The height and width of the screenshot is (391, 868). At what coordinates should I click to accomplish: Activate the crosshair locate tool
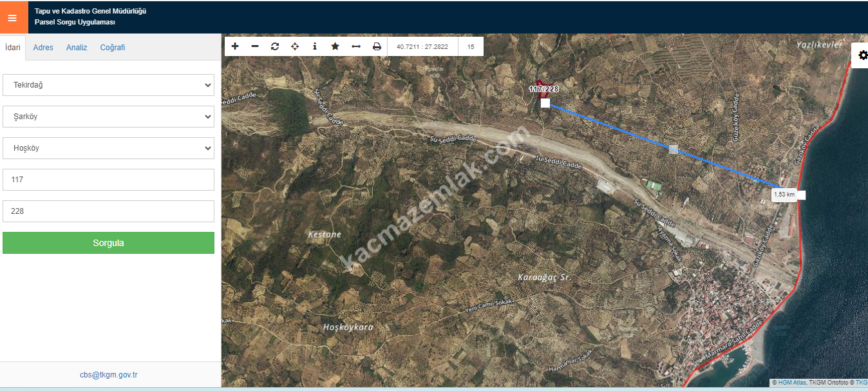point(295,46)
